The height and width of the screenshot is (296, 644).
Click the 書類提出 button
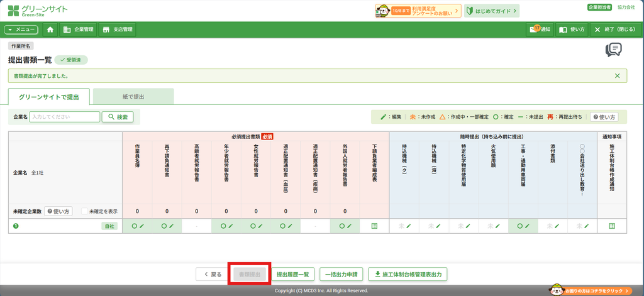pos(250,275)
